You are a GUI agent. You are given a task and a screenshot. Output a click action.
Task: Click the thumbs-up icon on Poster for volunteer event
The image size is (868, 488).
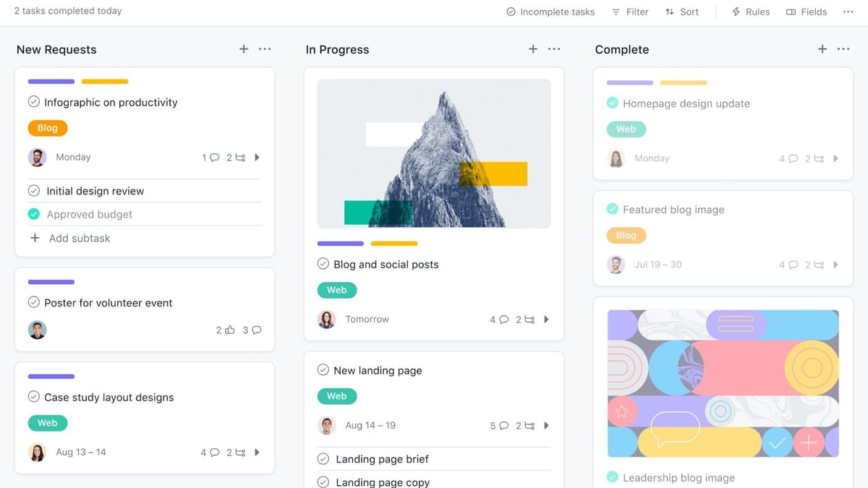click(229, 330)
